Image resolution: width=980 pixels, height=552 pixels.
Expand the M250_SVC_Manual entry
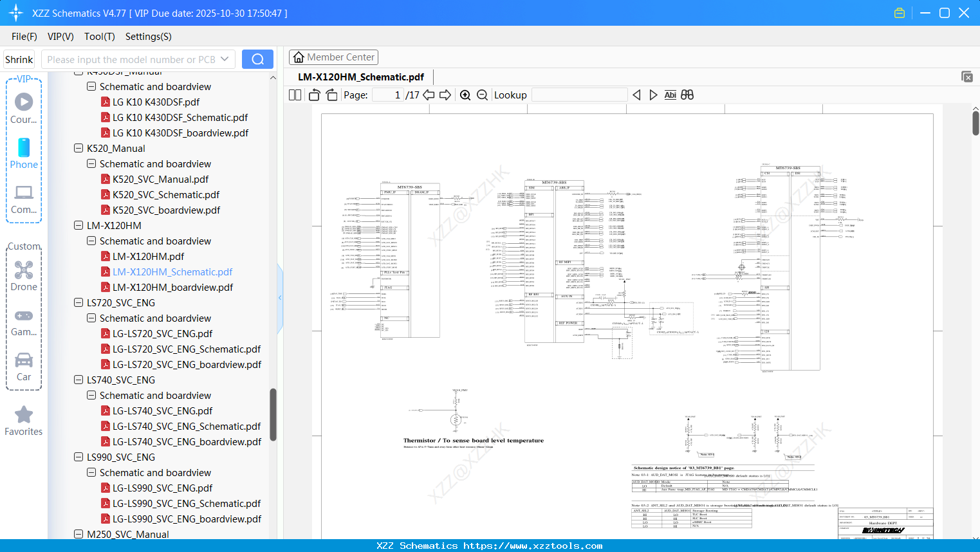pos(77,534)
